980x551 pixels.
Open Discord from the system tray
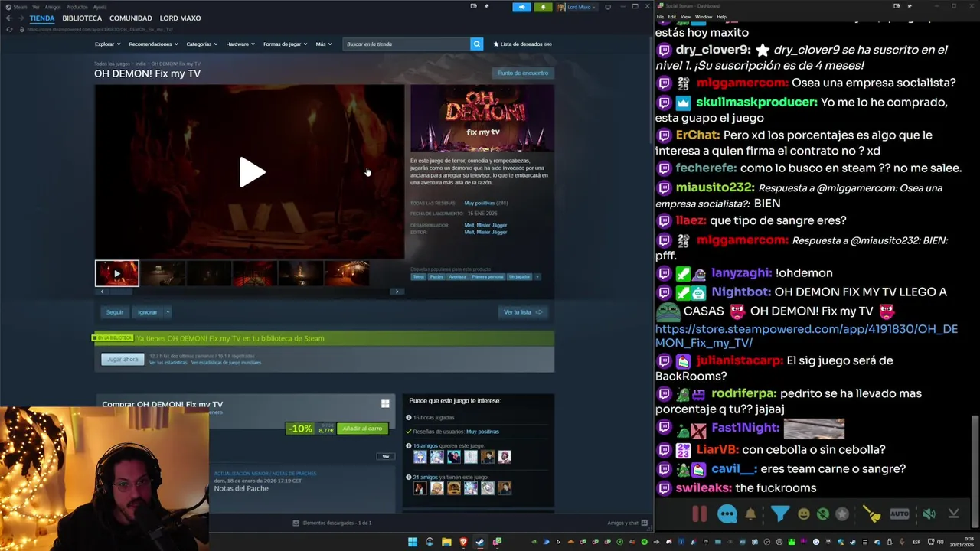668,542
